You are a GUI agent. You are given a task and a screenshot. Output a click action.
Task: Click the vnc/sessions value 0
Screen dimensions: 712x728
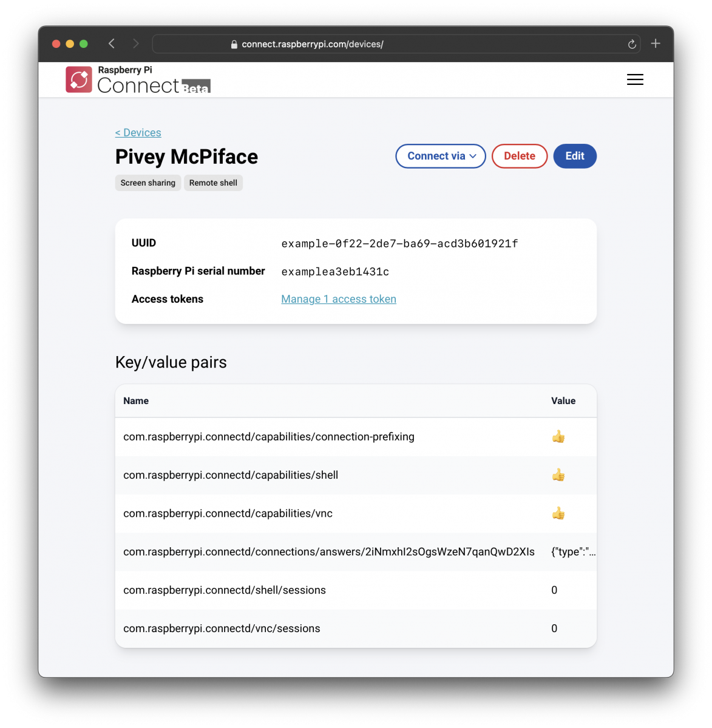click(554, 629)
